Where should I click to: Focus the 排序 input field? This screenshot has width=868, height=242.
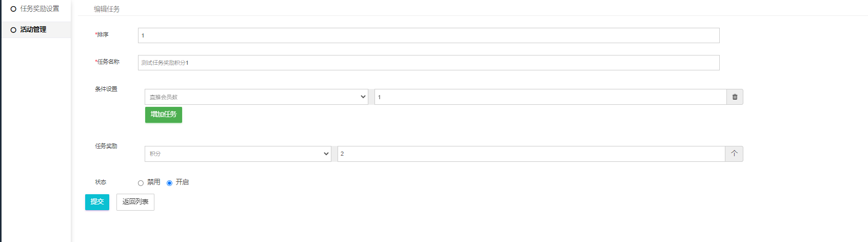click(428, 35)
